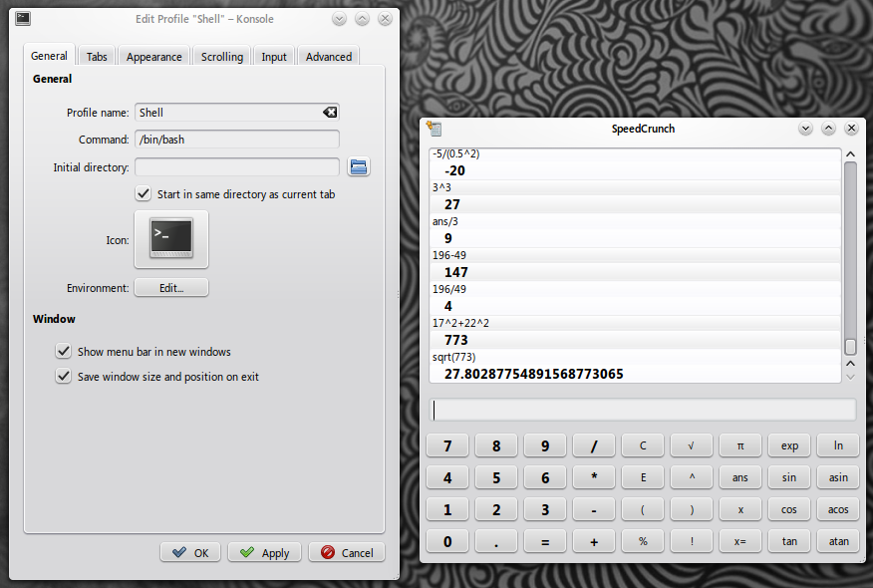This screenshot has width=873, height=588.
Task: Click the pi constant key in SpeedCrunch
Action: click(x=739, y=445)
